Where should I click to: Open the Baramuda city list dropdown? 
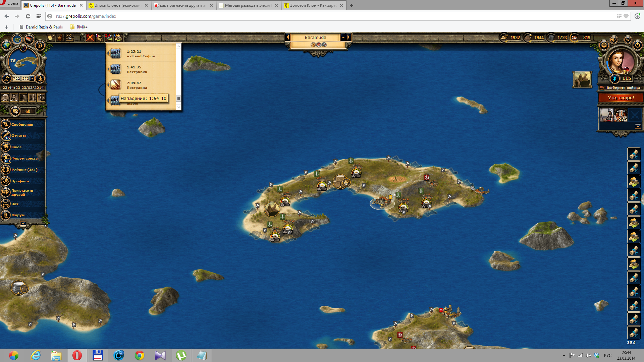point(343,37)
